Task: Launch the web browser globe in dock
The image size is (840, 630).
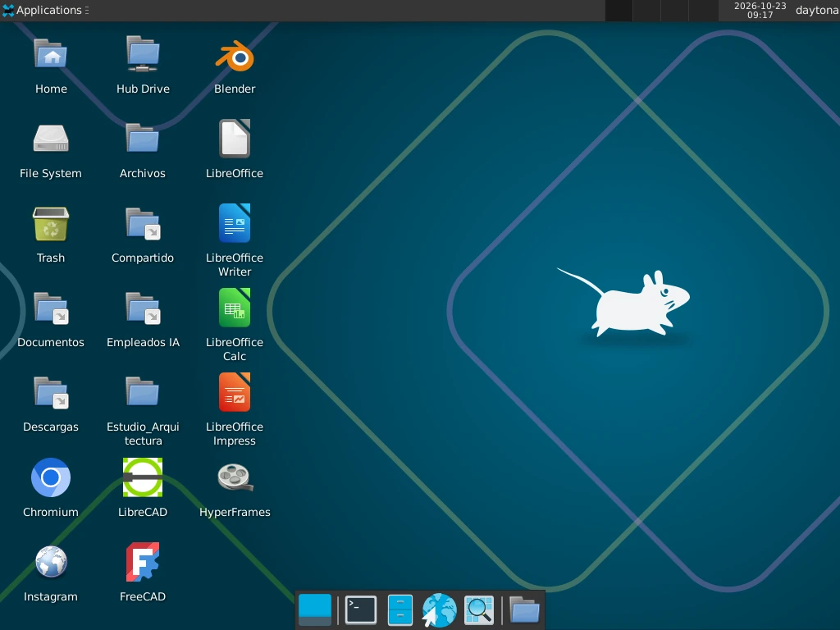Action: click(440, 609)
